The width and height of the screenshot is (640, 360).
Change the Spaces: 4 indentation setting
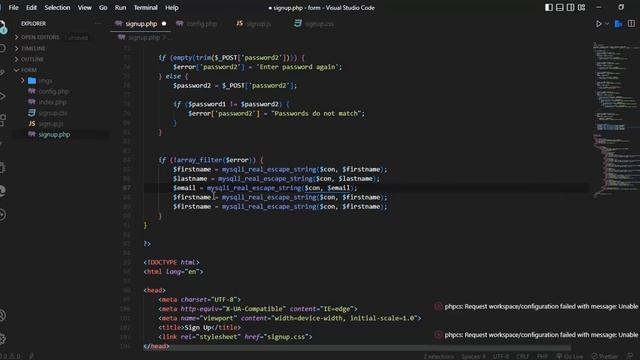[x=473, y=356]
